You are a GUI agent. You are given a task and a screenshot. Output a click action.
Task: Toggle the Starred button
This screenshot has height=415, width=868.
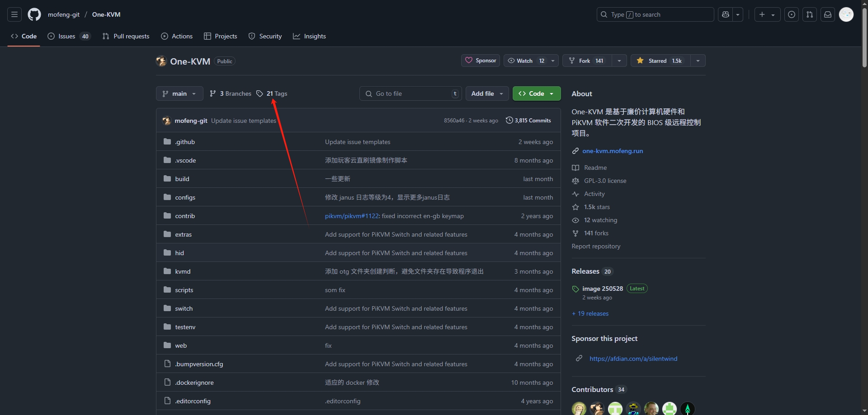point(660,61)
